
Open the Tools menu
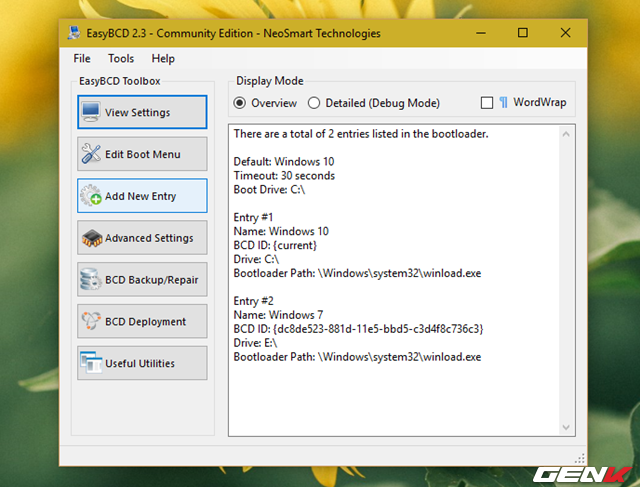click(x=121, y=59)
